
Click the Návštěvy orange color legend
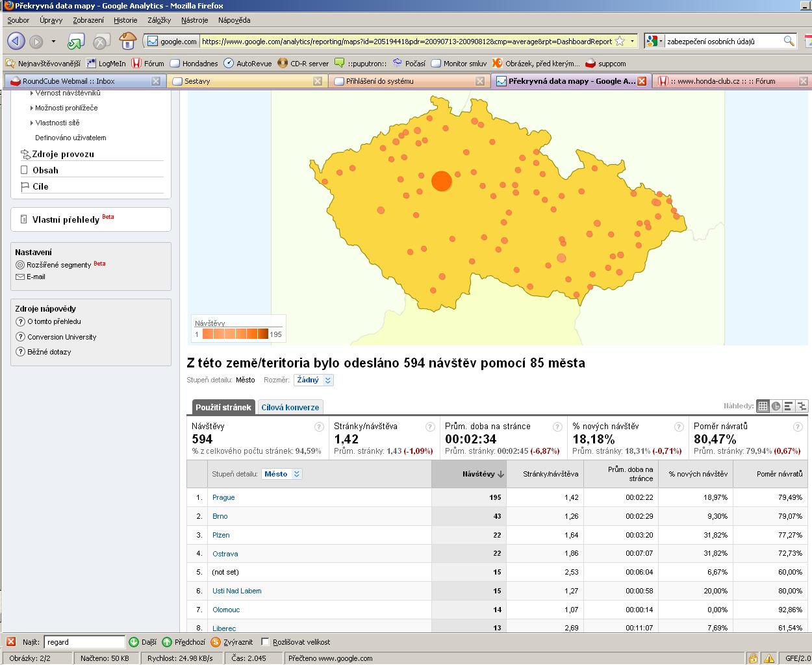click(x=235, y=334)
